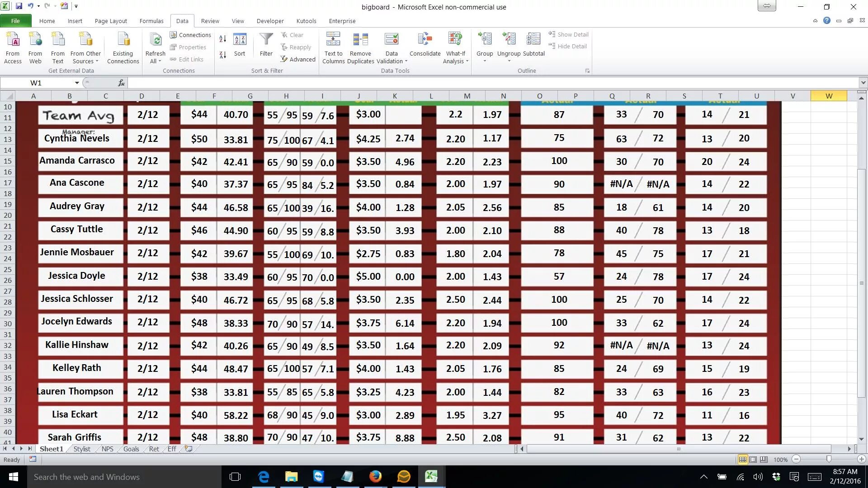Open the Existing Connections dialog
This screenshot has width=868, height=488.
coord(123,40)
